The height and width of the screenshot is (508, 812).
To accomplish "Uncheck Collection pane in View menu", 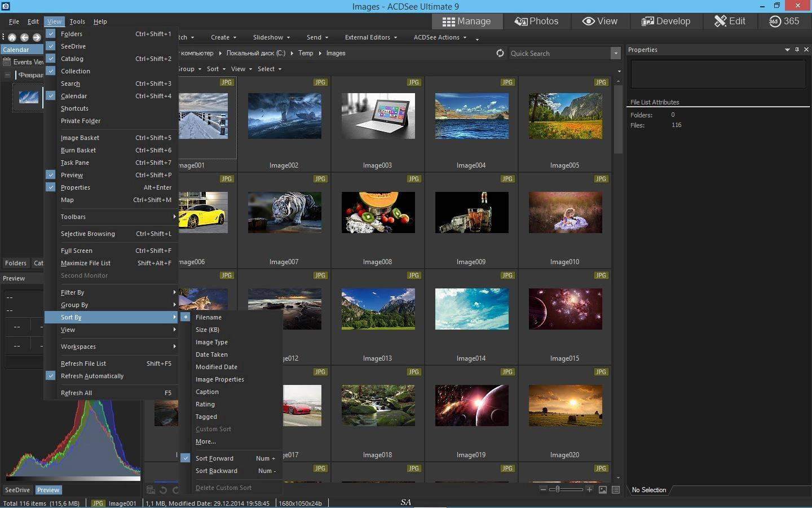I will point(51,71).
